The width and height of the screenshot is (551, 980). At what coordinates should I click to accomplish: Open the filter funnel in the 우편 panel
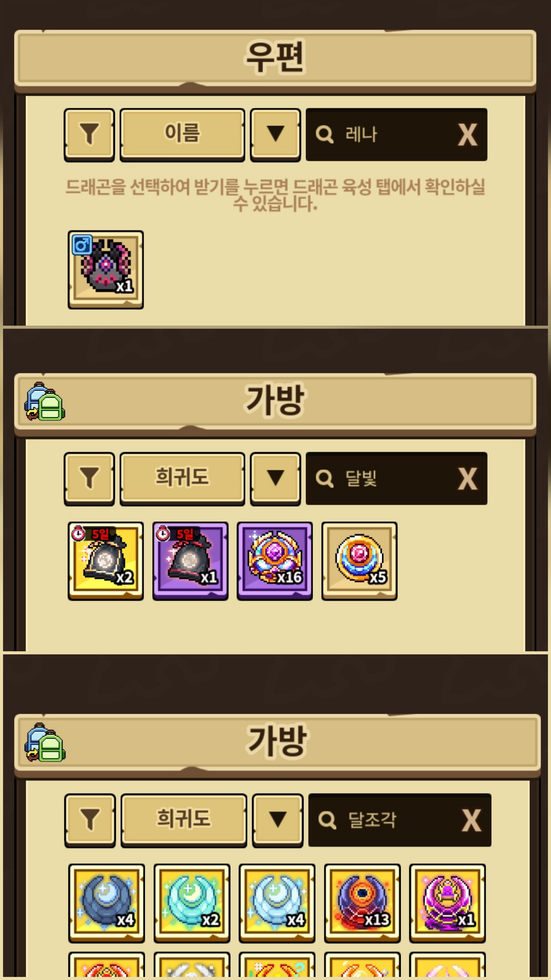[x=89, y=135]
